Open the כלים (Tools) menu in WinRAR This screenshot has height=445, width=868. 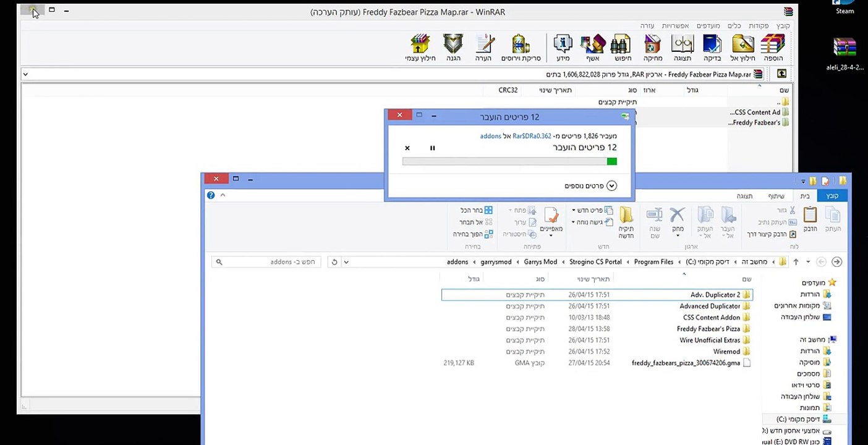(x=734, y=25)
